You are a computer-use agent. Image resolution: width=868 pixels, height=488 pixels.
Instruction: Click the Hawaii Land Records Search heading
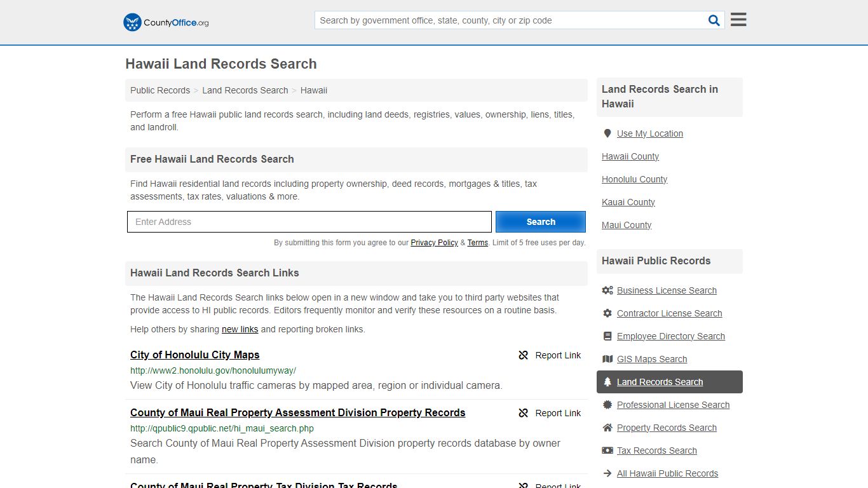click(221, 64)
